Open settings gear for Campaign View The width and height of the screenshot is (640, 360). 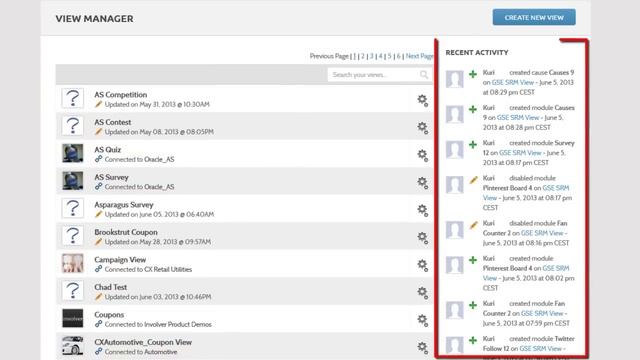pos(422,265)
